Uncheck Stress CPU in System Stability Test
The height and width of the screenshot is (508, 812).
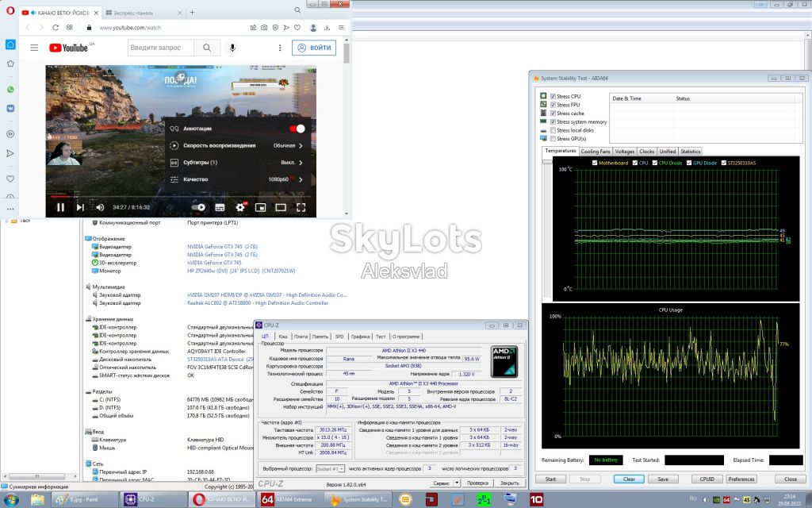[553, 96]
